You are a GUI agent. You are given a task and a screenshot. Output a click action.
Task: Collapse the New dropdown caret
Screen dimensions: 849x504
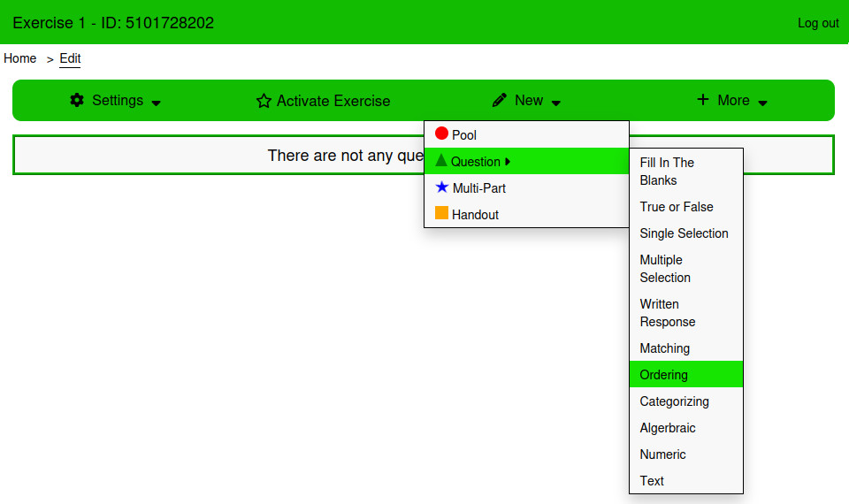click(x=556, y=103)
